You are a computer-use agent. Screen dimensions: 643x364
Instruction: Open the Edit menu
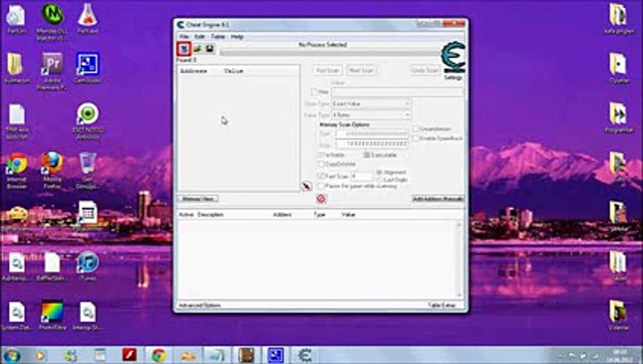(x=200, y=37)
